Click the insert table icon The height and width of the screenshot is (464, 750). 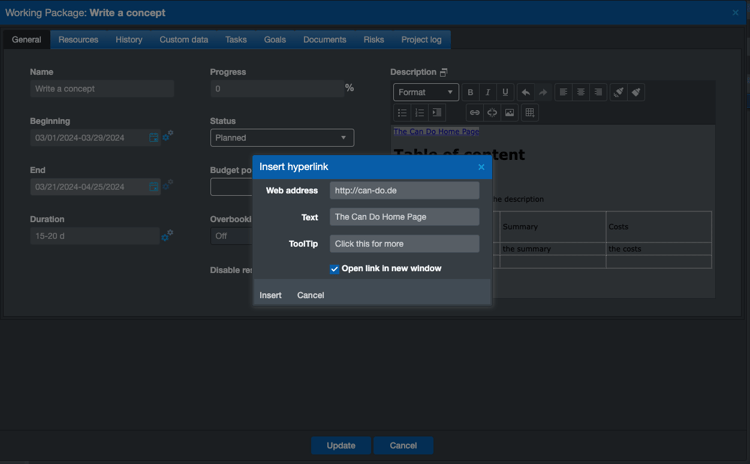coord(529,112)
